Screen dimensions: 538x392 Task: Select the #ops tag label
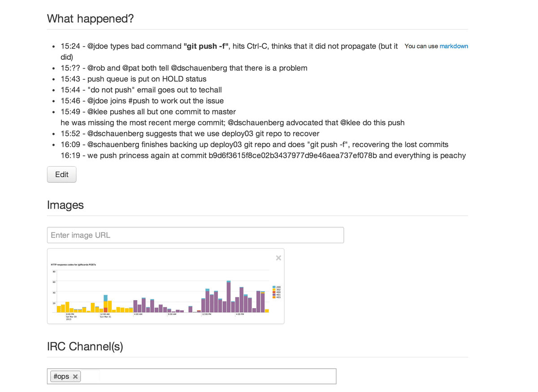pos(61,376)
